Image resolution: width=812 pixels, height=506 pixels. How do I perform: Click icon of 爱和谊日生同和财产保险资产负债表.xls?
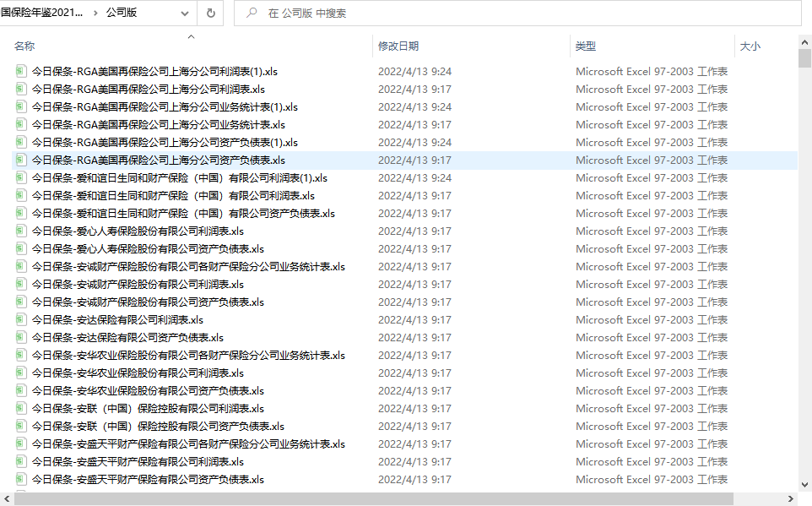point(21,213)
